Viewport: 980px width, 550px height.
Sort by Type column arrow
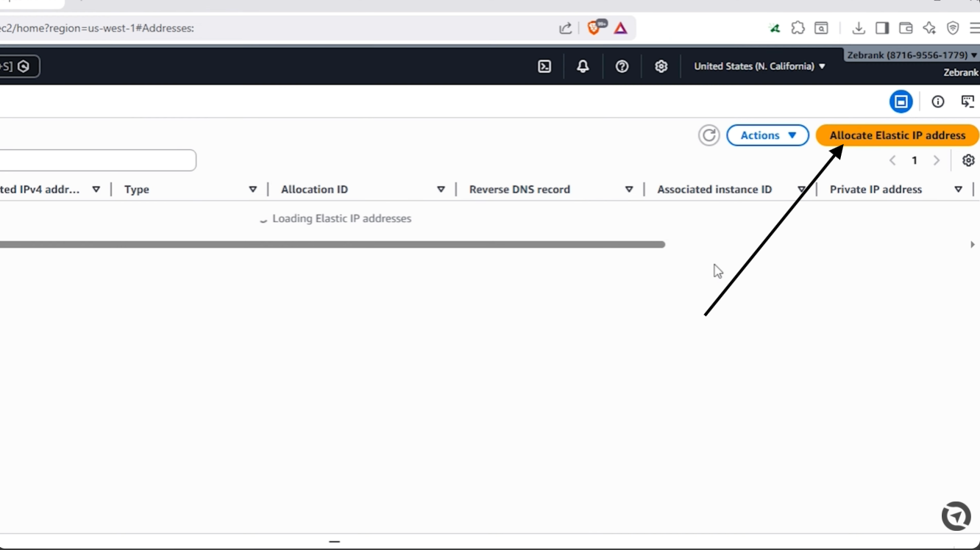point(252,190)
